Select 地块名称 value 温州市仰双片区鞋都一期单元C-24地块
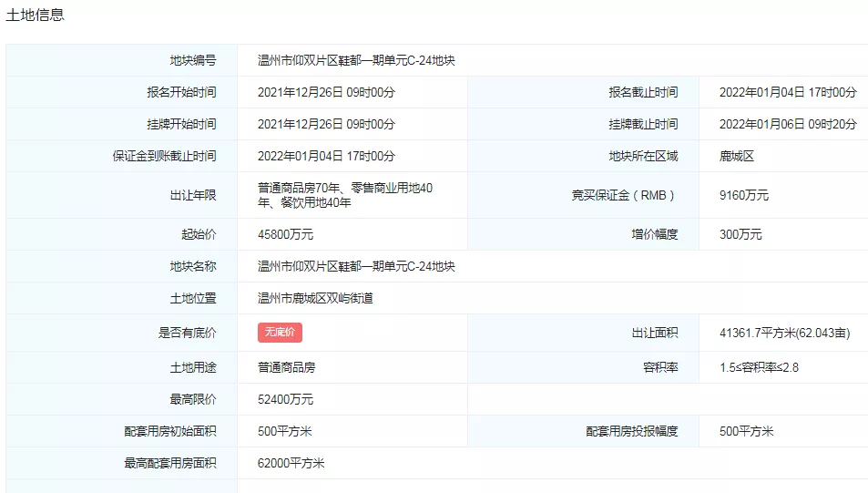Screen dimensions: 868x493 pyautogui.click(x=356, y=266)
